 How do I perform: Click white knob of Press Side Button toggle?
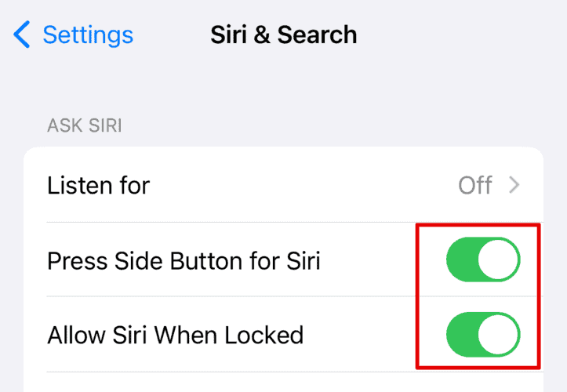tap(499, 260)
